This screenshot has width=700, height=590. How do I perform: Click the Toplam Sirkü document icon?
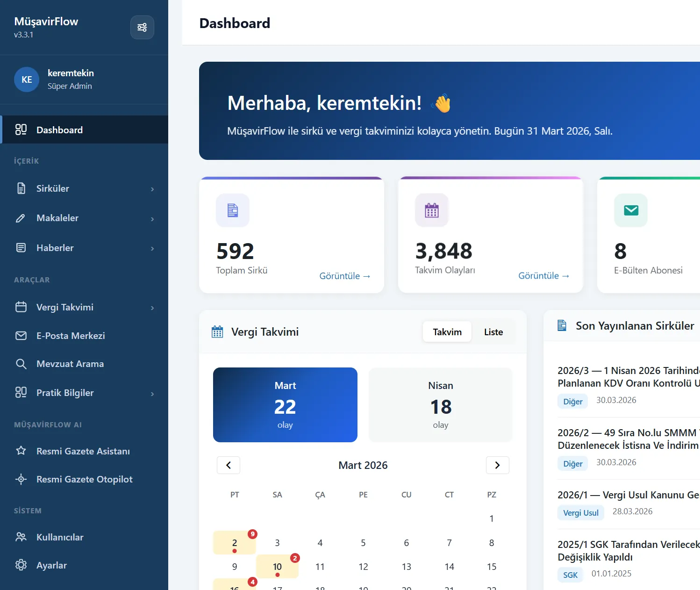coord(233,210)
